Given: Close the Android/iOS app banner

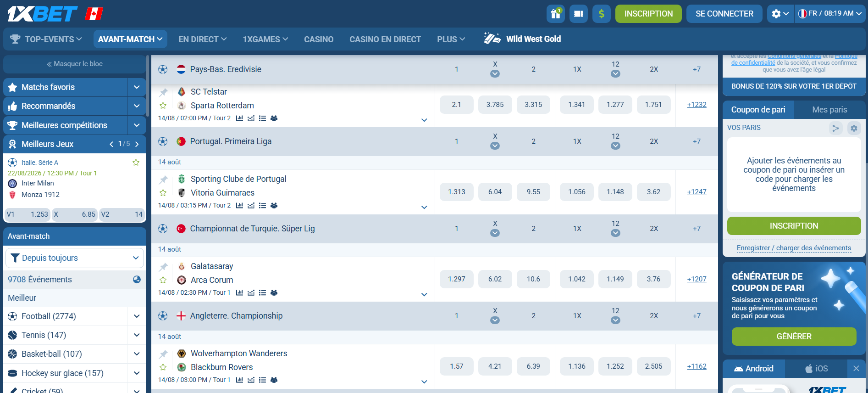Looking at the screenshot, I should click(856, 368).
